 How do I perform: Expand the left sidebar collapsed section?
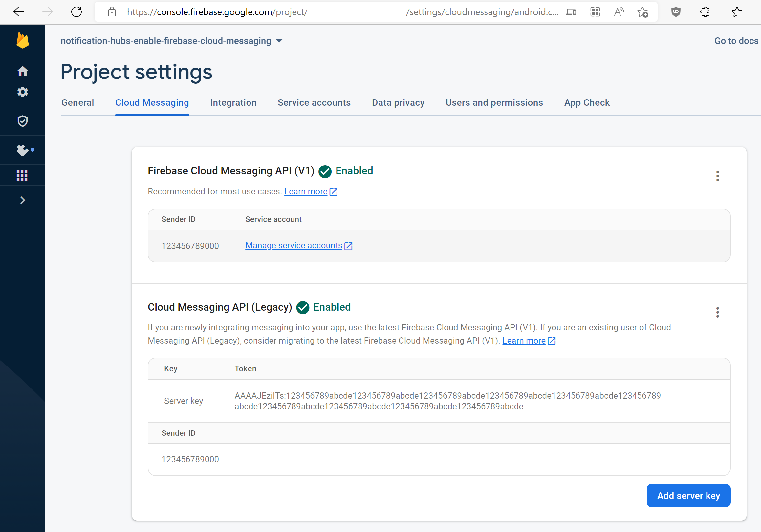point(23,200)
